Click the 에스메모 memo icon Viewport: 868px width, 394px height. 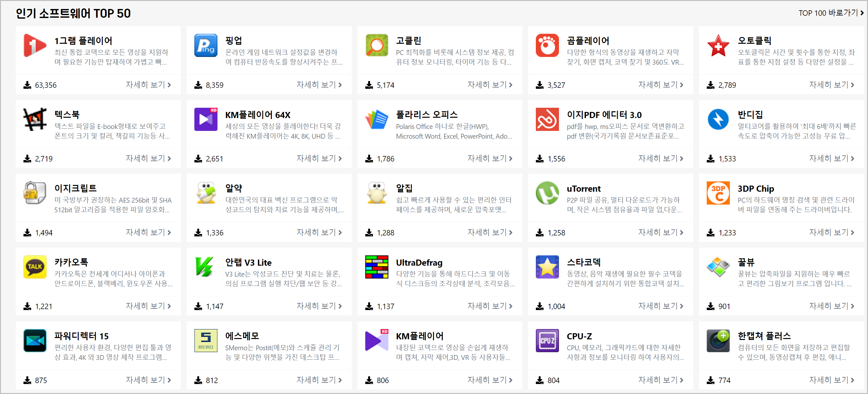click(x=206, y=341)
